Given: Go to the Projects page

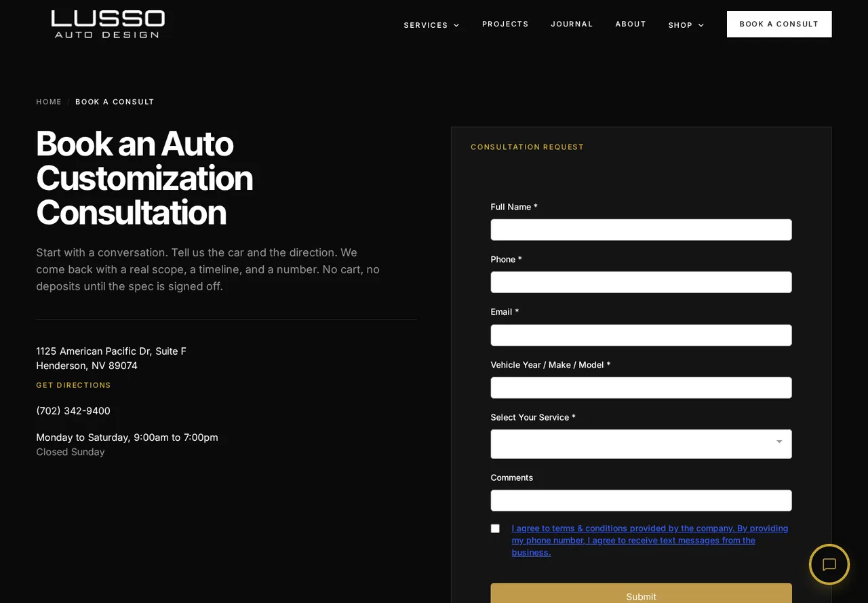Looking at the screenshot, I should pyautogui.click(x=505, y=24).
